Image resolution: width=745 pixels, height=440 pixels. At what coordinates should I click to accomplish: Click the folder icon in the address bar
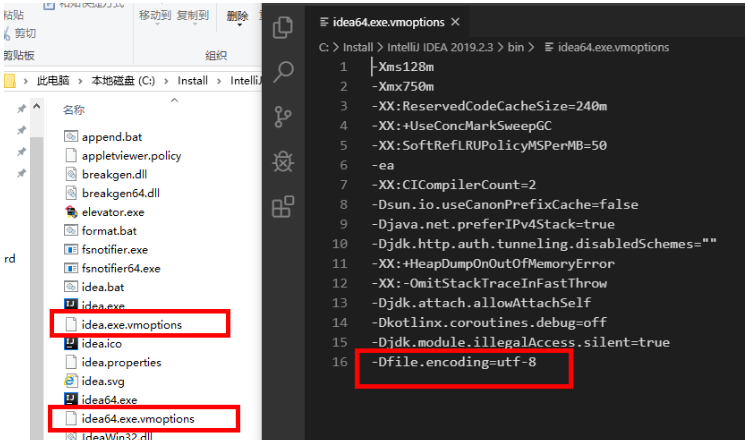coord(10,81)
